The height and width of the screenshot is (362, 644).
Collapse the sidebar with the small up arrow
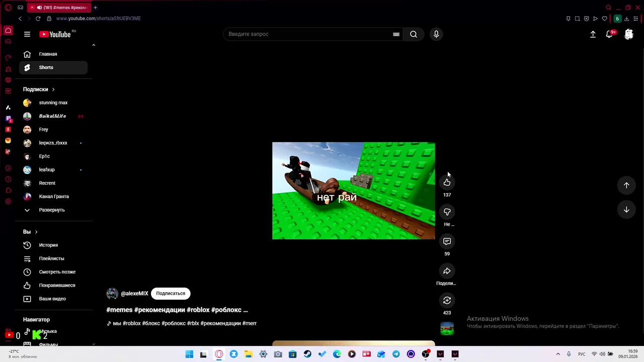94,45
